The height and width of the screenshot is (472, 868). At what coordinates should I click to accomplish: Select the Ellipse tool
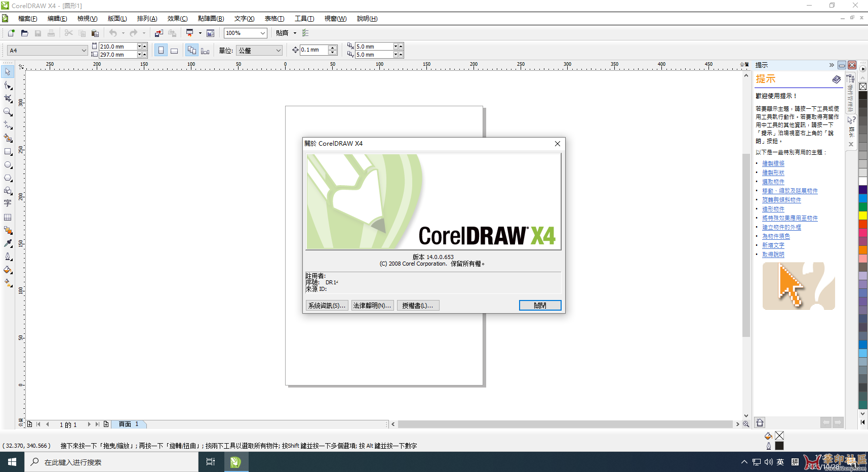[8, 165]
